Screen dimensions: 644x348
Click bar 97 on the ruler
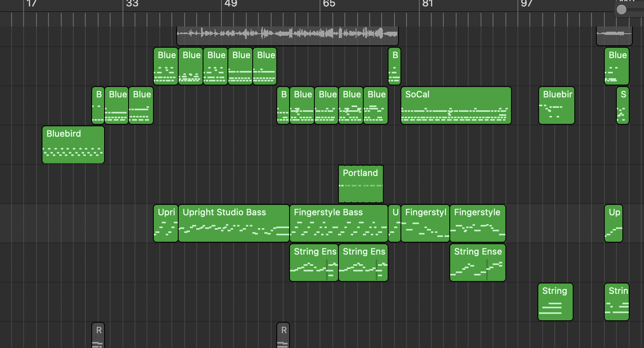pyautogui.click(x=526, y=4)
